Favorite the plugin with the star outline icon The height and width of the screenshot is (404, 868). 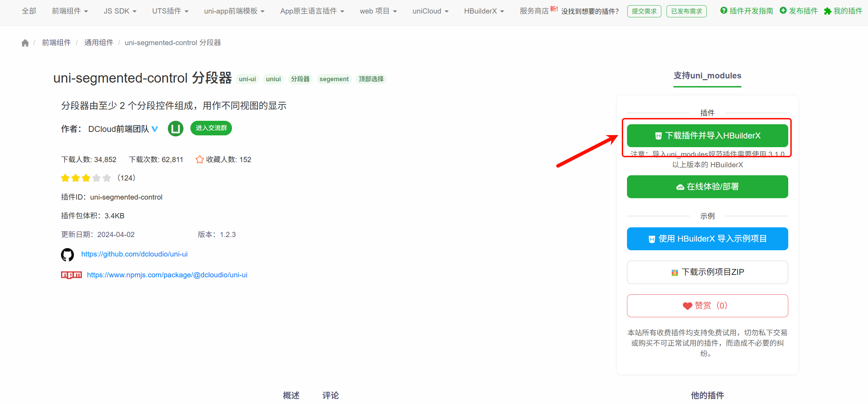pyautogui.click(x=199, y=159)
